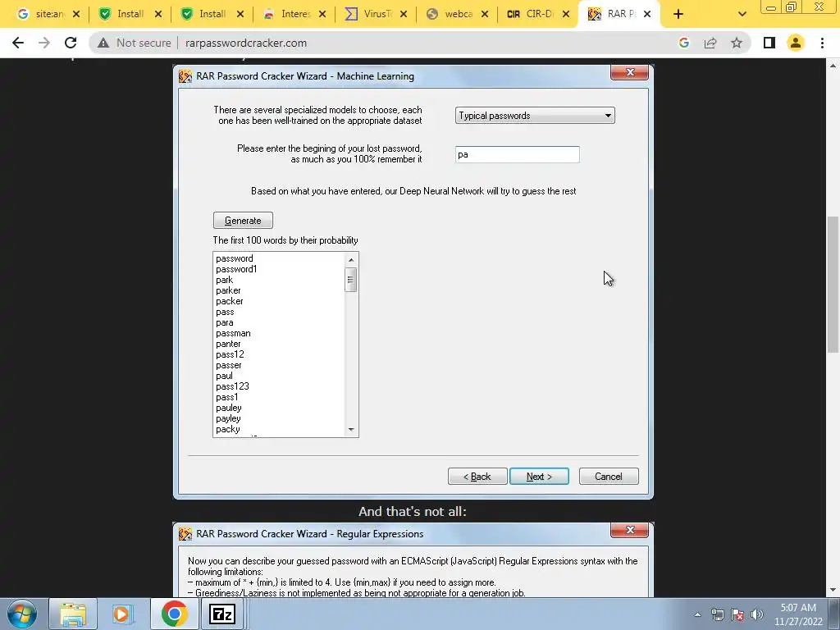Click the word list scrollbar thumb

point(351,279)
